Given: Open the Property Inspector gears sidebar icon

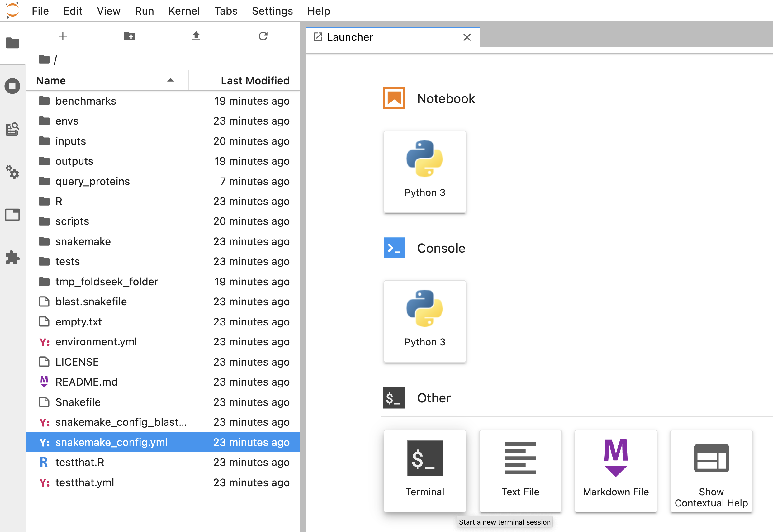Looking at the screenshot, I should click(12, 172).
